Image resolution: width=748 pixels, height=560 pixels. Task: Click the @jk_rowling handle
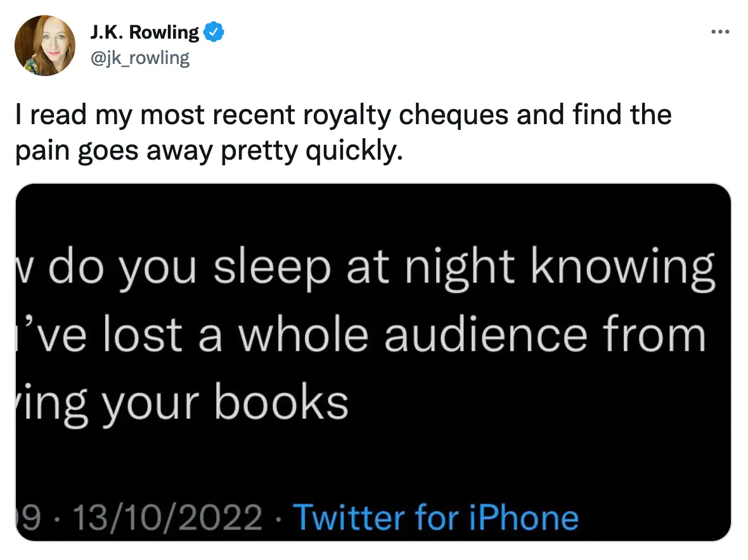coord(141,58)
